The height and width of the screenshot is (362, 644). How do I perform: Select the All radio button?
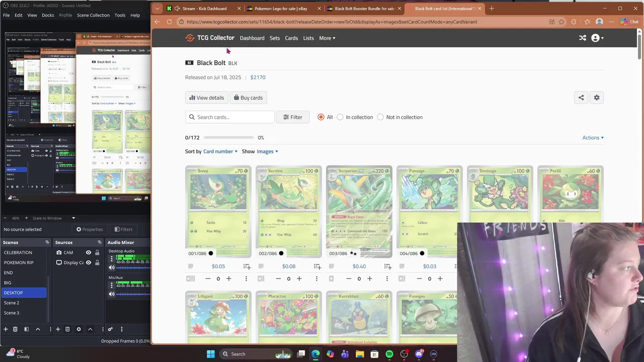[320, 117]
